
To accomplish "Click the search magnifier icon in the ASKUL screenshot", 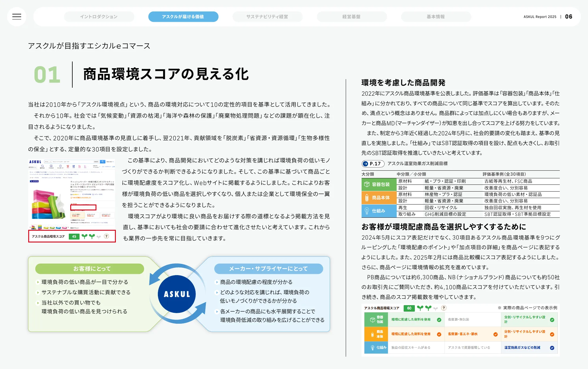I will pos(103,162).
